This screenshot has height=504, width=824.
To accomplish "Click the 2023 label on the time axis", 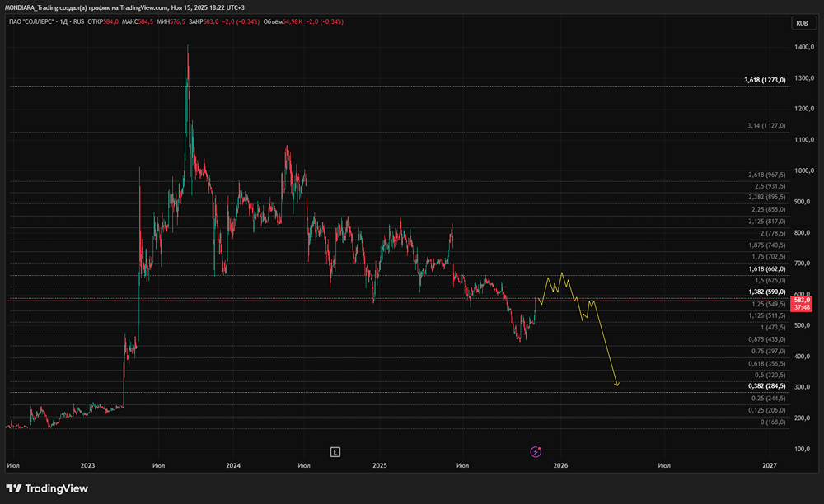I will coord(88,465).
